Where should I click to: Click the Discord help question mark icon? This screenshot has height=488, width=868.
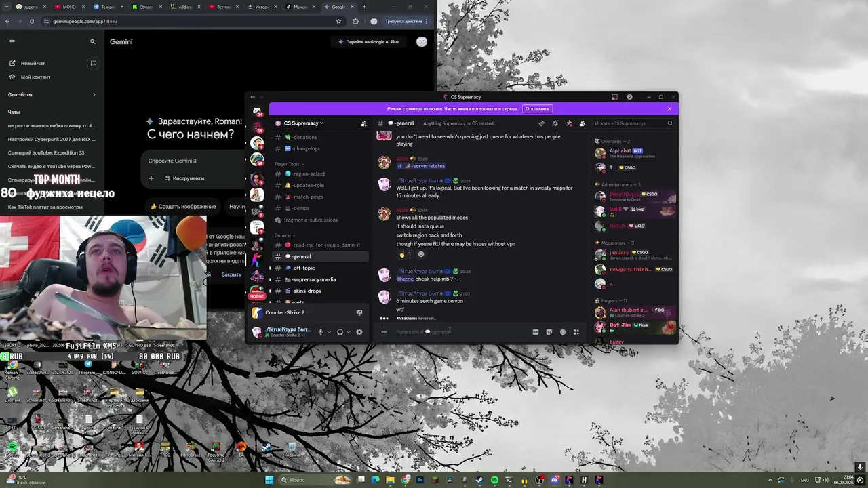[x=629, y=97]
